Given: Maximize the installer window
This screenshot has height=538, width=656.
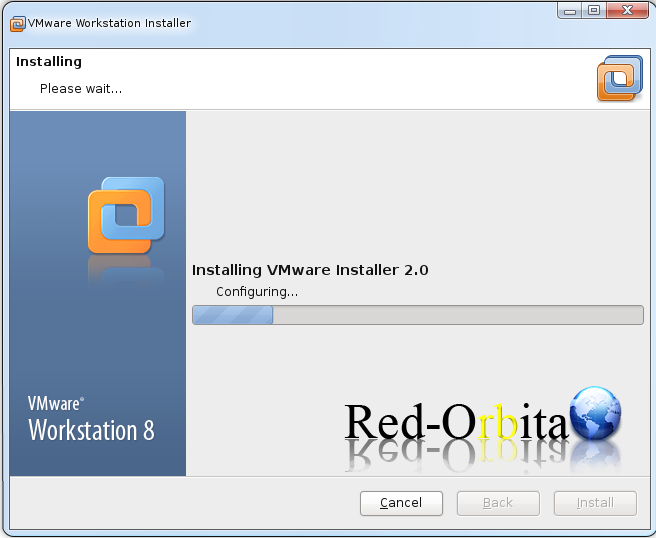Looking at the screenshot, I should 594,10.
